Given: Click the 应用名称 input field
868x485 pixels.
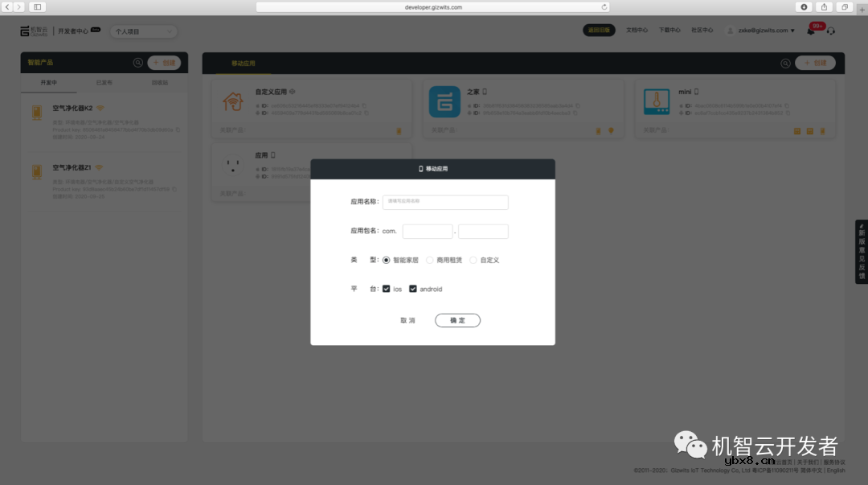Looking at the screenshot, I should (x=444, y=202).
